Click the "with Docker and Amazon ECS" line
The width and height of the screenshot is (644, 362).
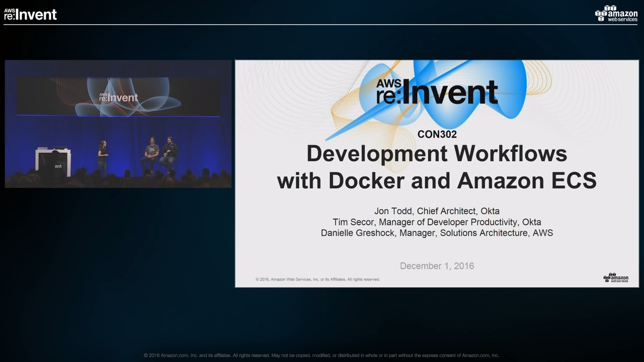point(437,180)
